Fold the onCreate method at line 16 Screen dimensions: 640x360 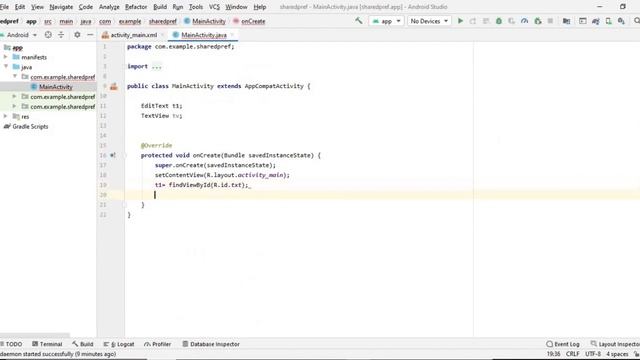point(125,155)
